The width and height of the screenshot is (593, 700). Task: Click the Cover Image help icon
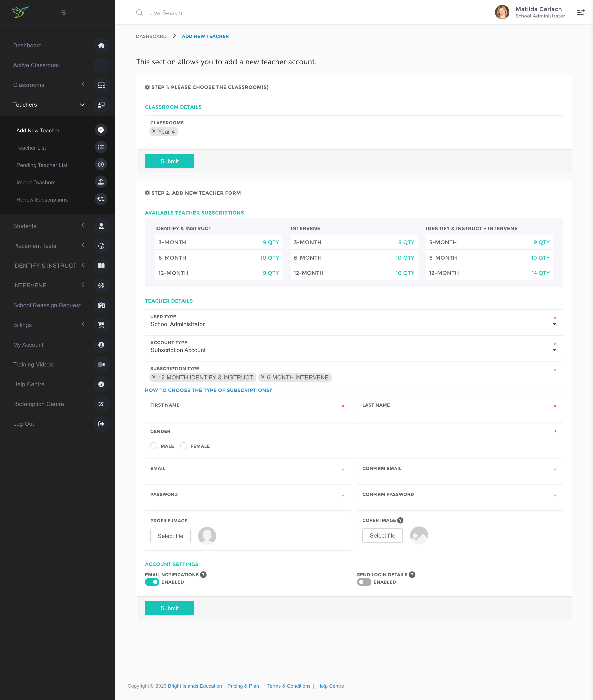tap(400, 520)
